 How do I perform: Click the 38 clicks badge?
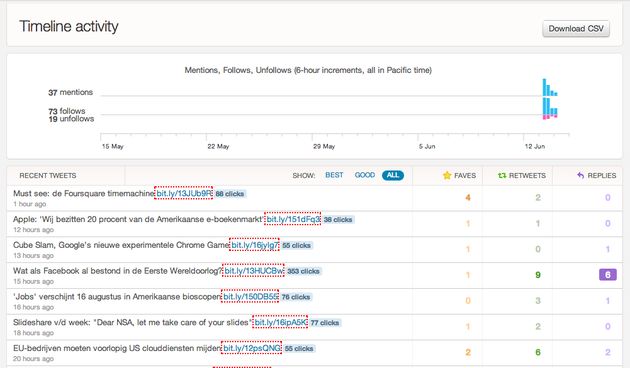pyautogui.click(x=338, y=219)
